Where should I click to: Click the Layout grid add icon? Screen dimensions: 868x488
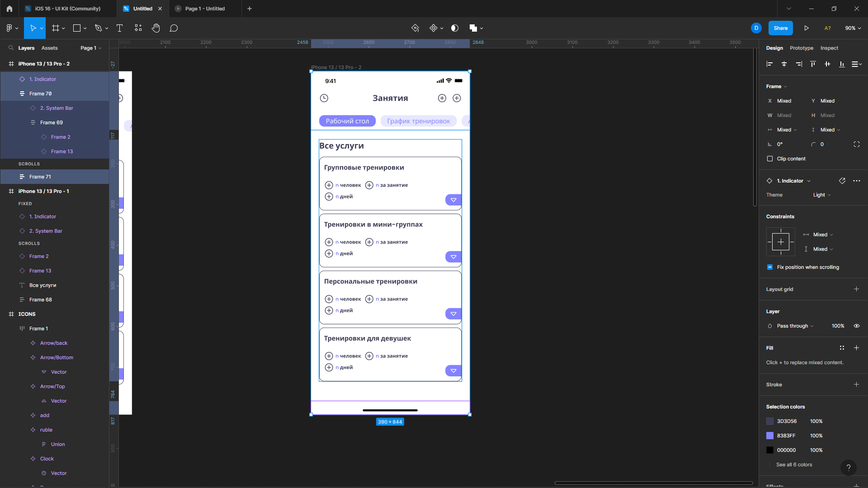pos(857,289)
